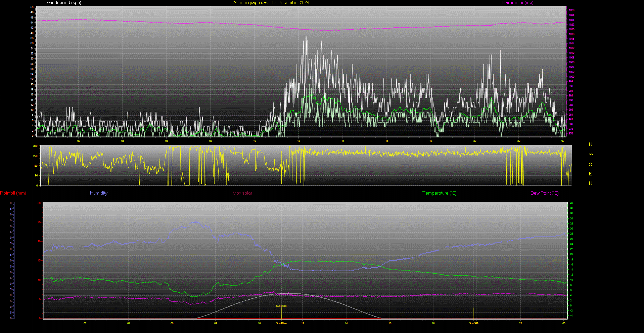Viewport: 644px width, 333px height.
Task: Click the "270" wind direction axis value
Action: pyautogui.click(x=36, y=156)
